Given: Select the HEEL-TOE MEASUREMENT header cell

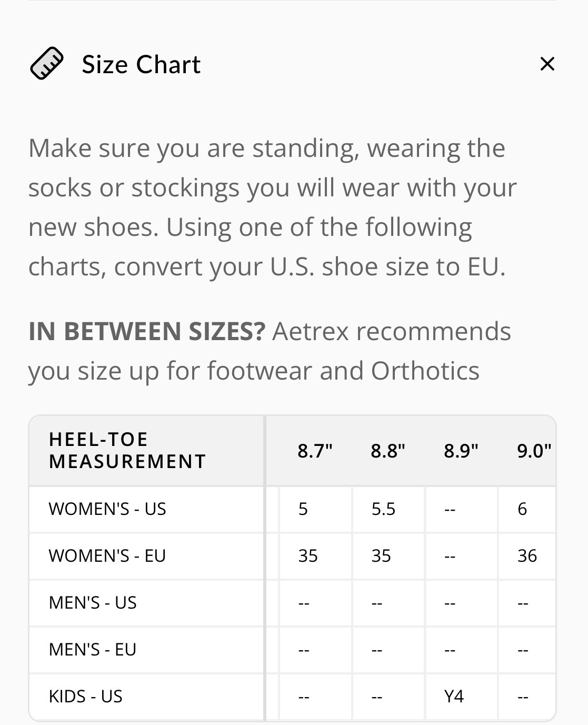Looking at the screenshot, I should [x=127, y=451].
